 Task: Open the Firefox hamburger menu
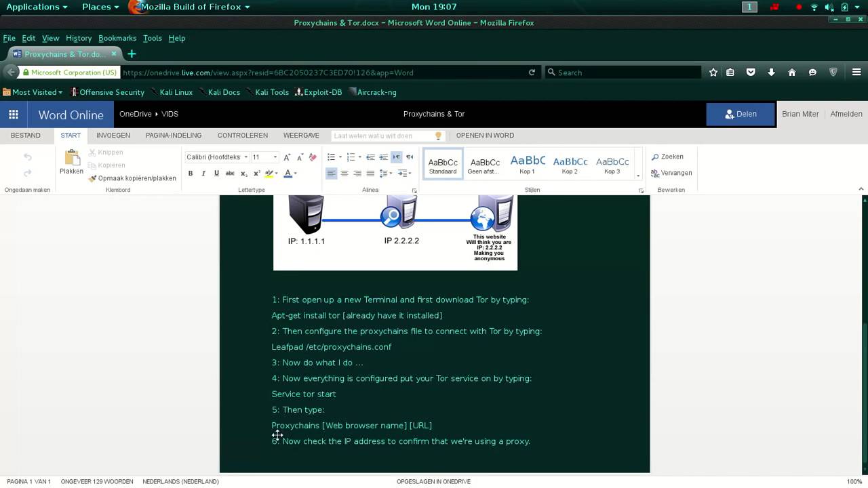click(x=856, y=72)
